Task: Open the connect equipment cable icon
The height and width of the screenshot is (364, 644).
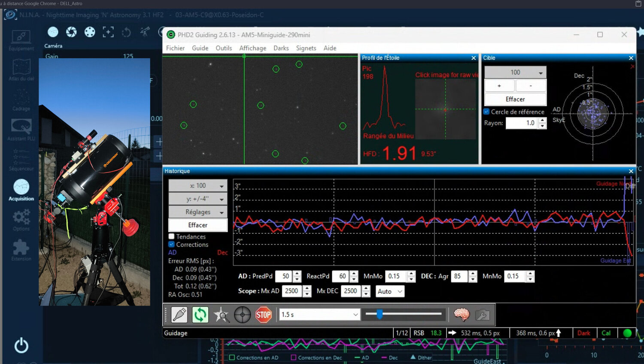Action: 179,315
